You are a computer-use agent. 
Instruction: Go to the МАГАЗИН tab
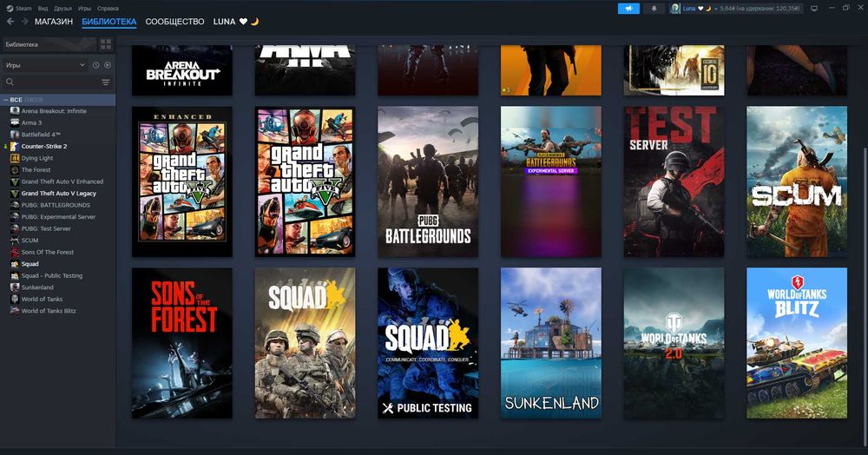coord(54,22)
